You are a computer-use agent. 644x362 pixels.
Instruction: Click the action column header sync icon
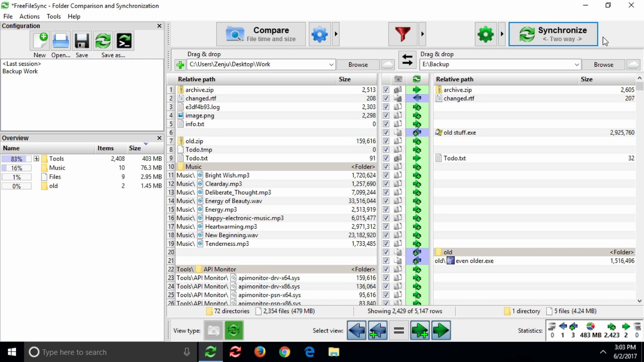pos(417,79)
